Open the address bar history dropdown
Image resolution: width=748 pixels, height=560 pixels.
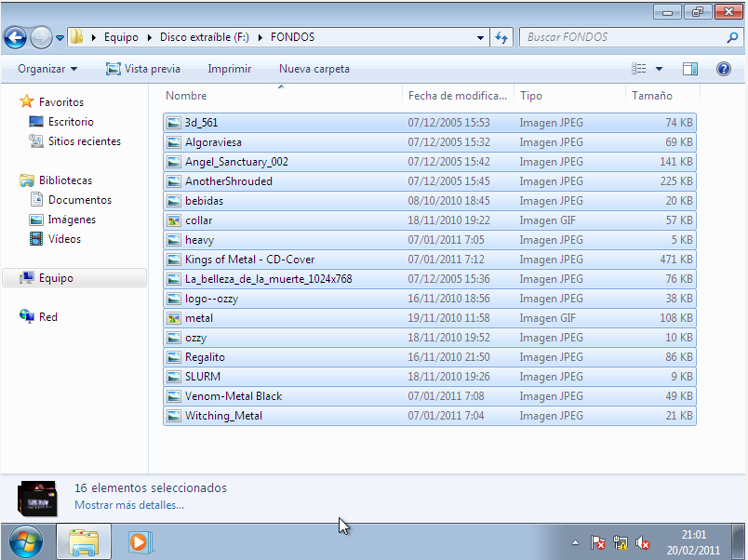coord(480,38)
